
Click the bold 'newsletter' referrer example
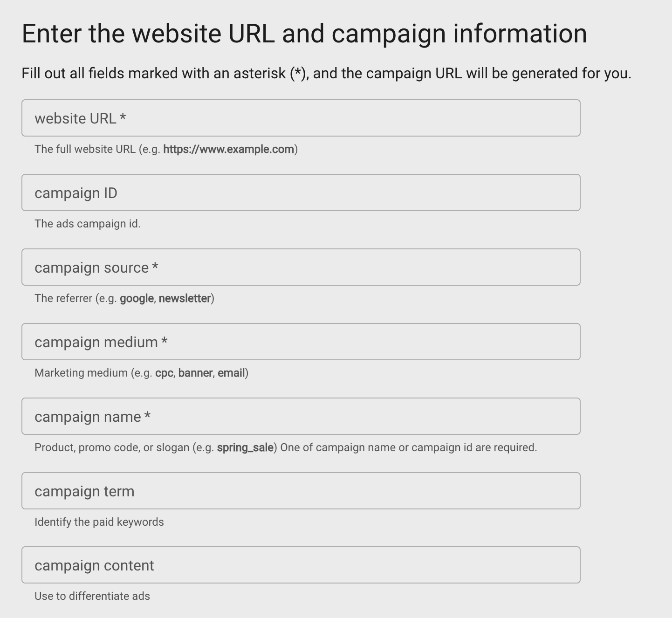point(185,298)
